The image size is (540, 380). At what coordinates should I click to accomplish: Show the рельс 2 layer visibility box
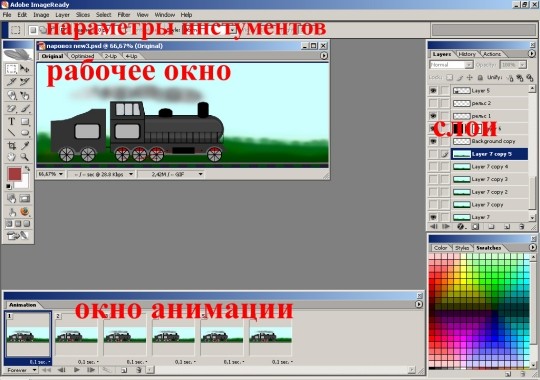coord(433,103)
